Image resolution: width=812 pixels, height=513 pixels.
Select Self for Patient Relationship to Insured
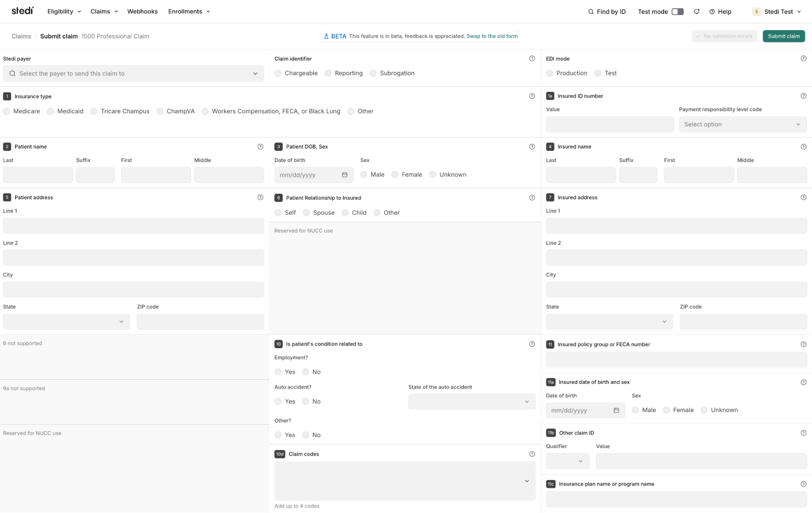[x=278, y=212]
